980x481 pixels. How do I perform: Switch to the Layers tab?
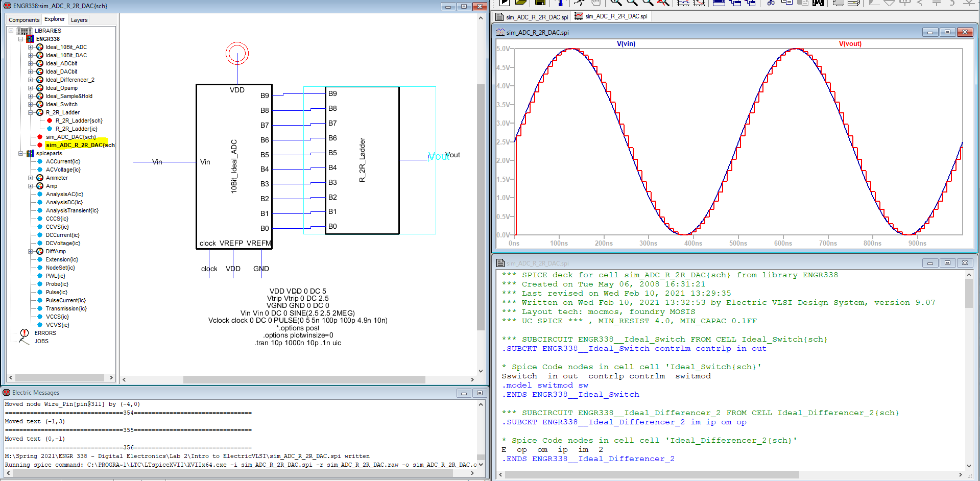click(79, 20)
